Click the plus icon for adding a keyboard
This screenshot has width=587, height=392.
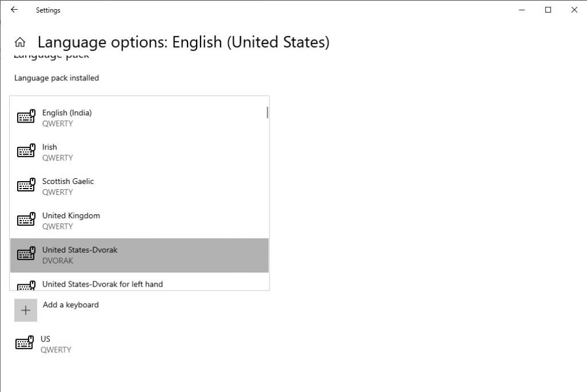[x=26, y=310]
